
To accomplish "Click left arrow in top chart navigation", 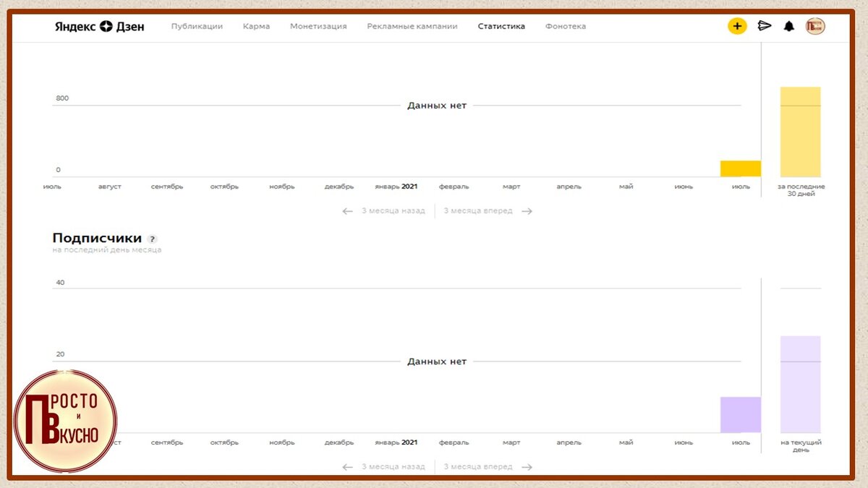I will (x=348, y=211).
